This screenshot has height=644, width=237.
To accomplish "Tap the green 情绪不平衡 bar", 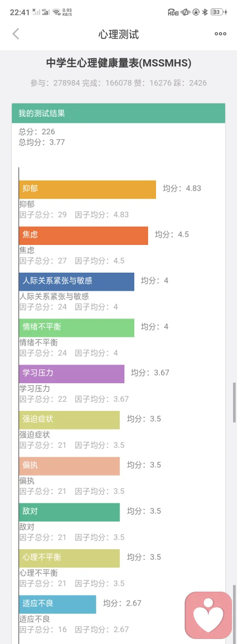I will click(x=77, y=327).
